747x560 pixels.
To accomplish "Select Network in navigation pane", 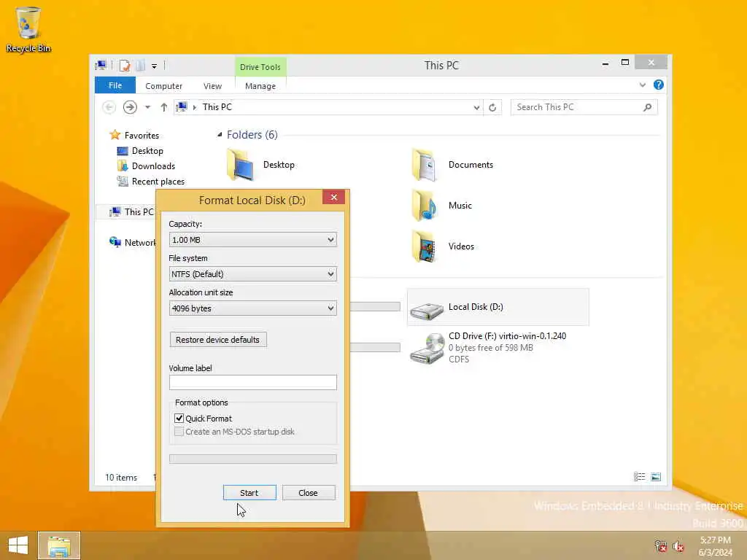I will tap(133, 242).
